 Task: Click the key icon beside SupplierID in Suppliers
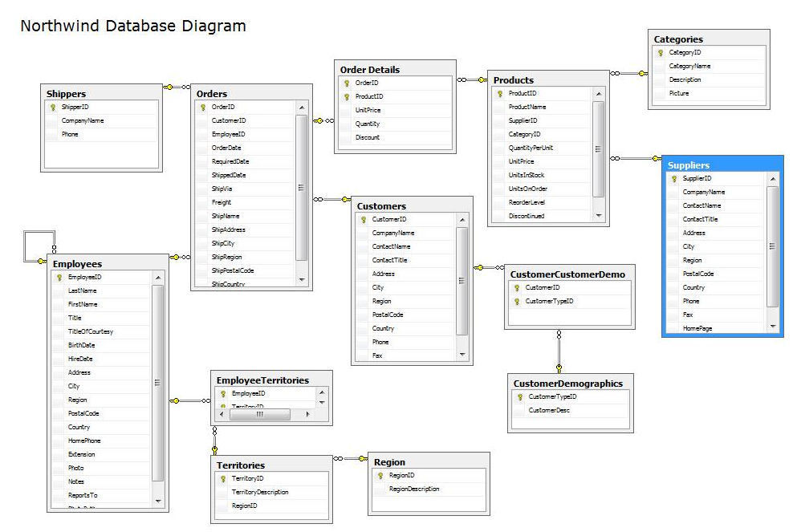(x=674, y=179)
